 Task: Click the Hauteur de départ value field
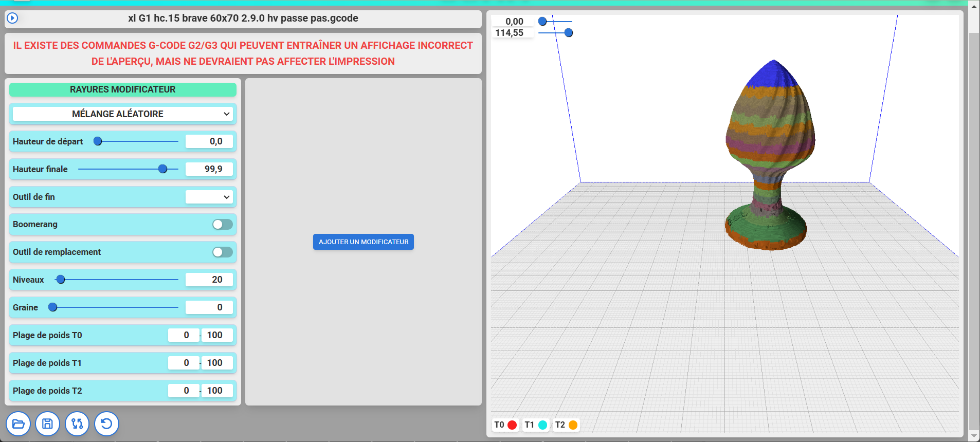point(209,141)
